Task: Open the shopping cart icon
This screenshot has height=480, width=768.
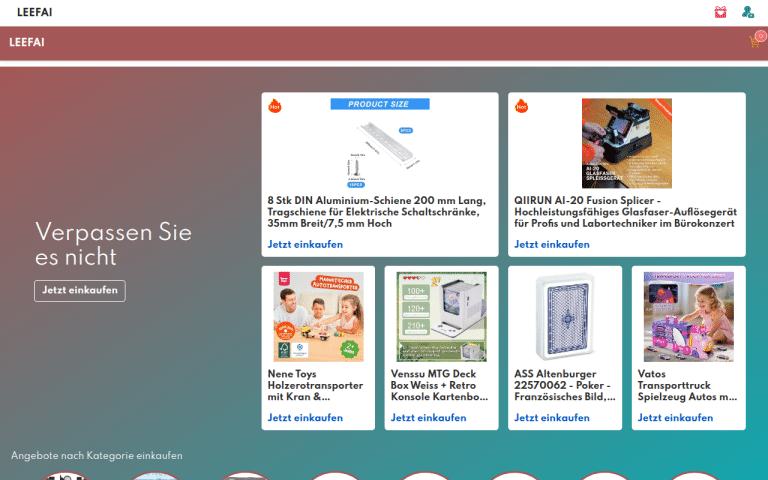Action: pos(755,42)
